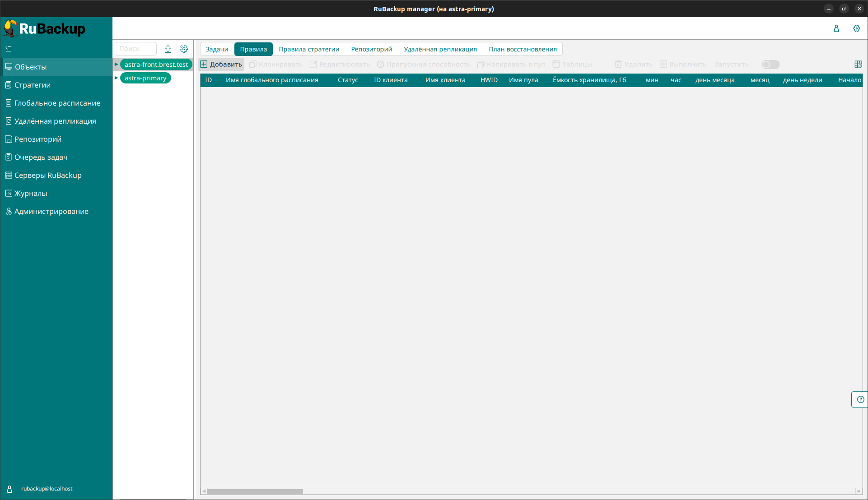Click the horizontal scrollbar thumb
This screenshot has height=500, width=868.
click(x=255, y=491)
